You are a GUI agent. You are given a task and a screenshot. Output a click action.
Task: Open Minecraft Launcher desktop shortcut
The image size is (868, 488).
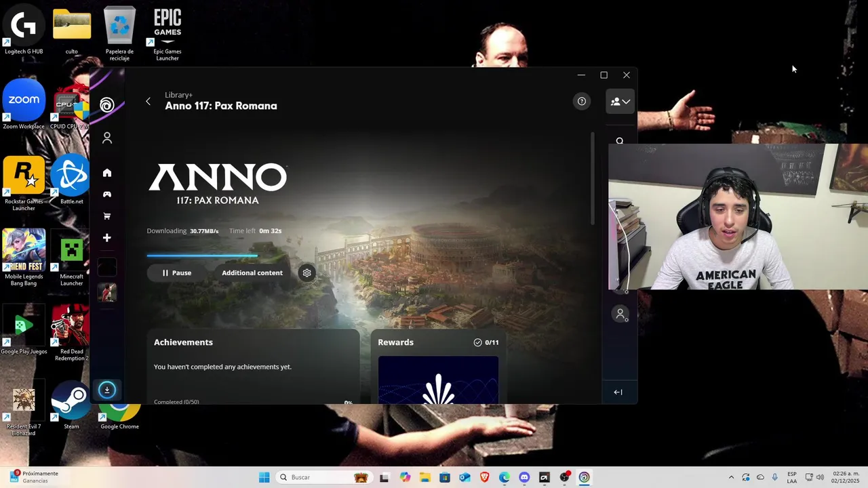tap(71, 258)
